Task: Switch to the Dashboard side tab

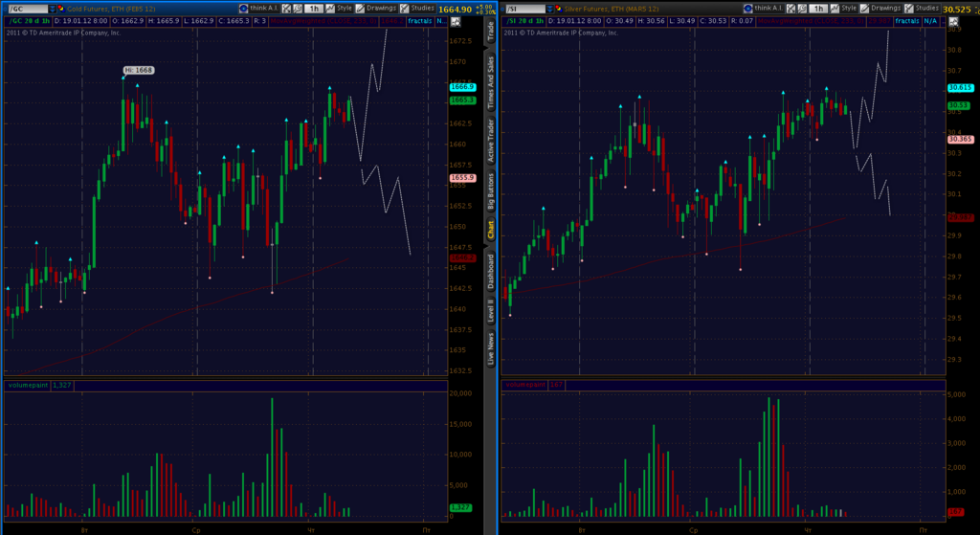Action: tap(491, 271)
